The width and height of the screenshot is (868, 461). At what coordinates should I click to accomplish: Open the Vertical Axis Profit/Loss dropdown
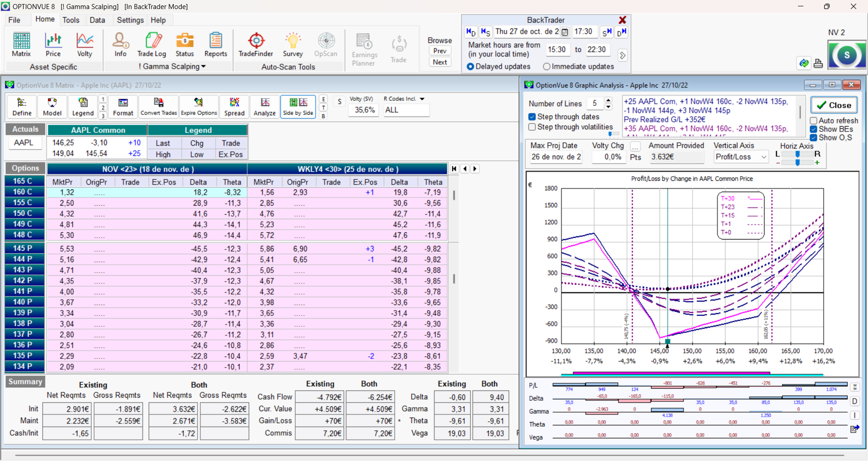click(x=764, y=157)
